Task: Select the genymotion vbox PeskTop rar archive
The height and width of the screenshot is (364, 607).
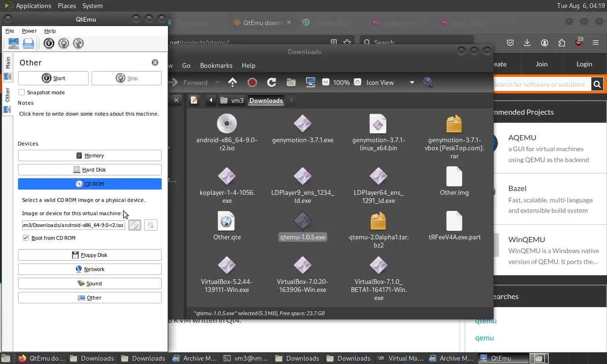Action: (x=454, y=136)
